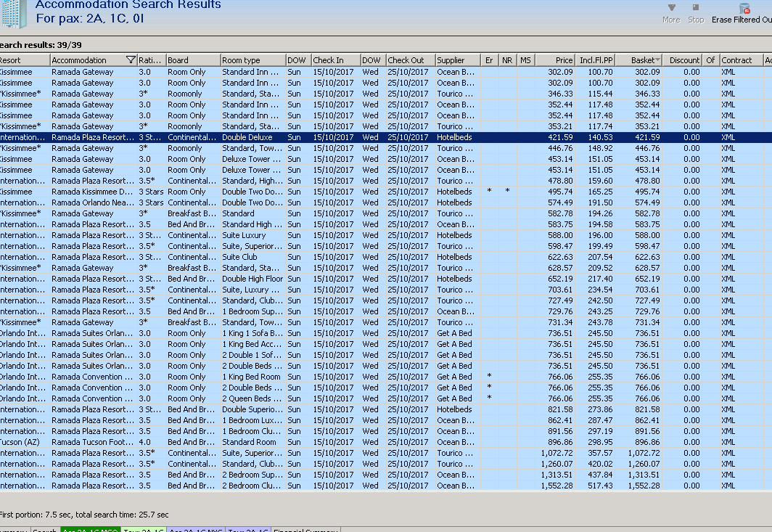This screenshot has width=772, height=532.
Task: Select the Ramada Kissimmee D... accommodation row
Action: coord(386,192)
